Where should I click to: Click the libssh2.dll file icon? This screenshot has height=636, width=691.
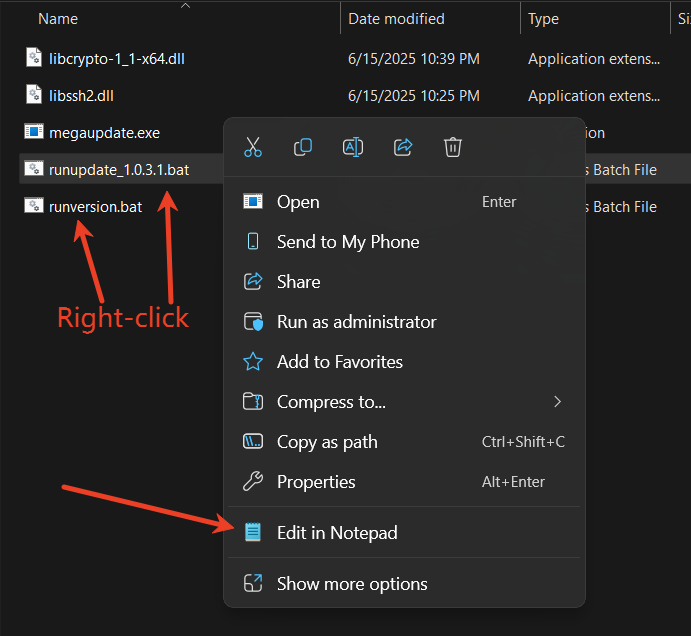click(34, 94)
